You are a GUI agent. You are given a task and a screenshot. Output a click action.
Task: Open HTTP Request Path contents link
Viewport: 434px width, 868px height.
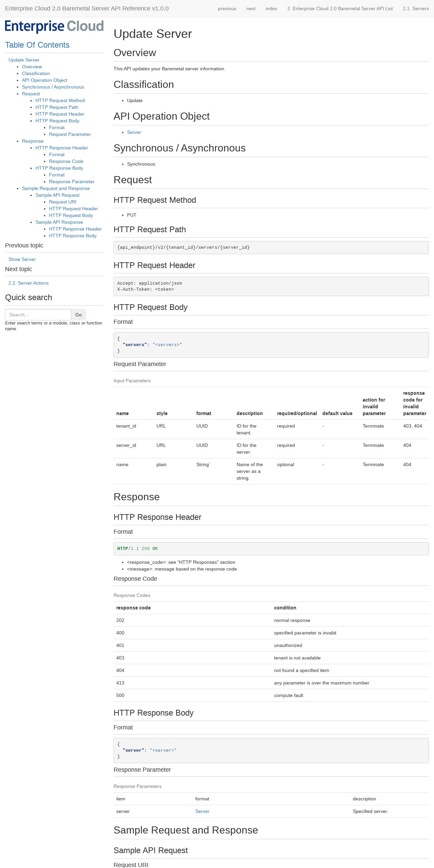click(x=57, y=107)
